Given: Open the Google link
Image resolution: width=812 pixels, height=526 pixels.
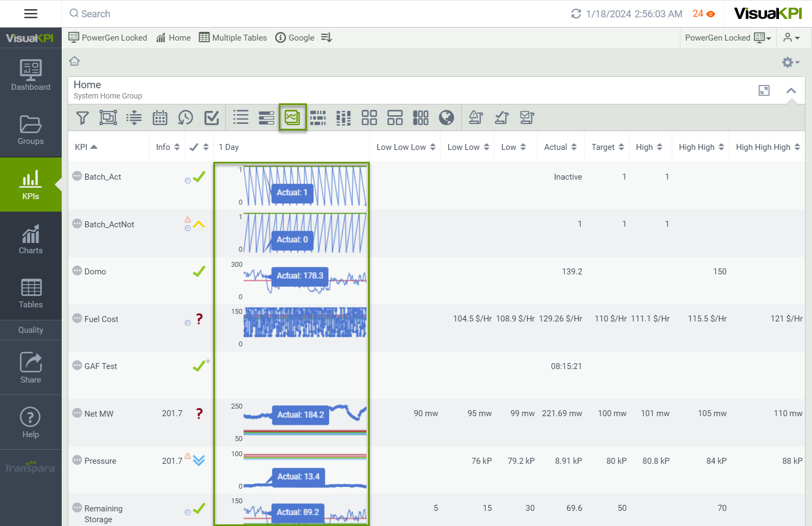Looking at the screenshot, I should pyautogui.click(x=295, y=38).
